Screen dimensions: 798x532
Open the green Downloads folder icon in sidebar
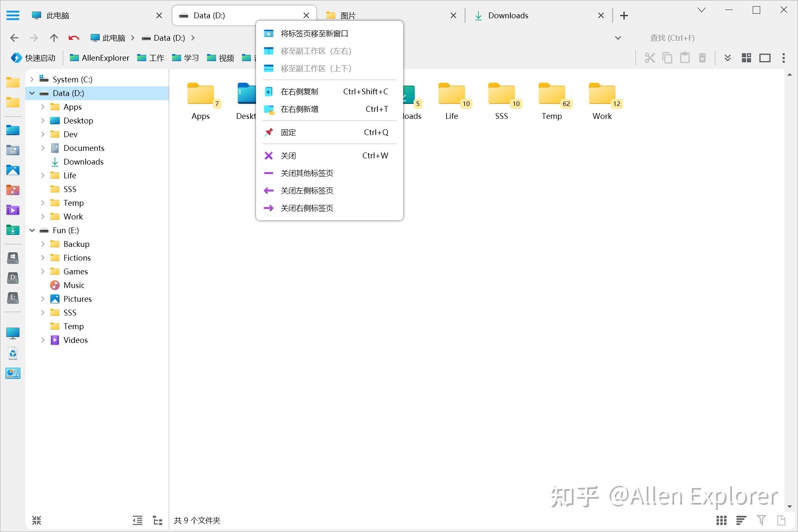click(x=13, y=230)
